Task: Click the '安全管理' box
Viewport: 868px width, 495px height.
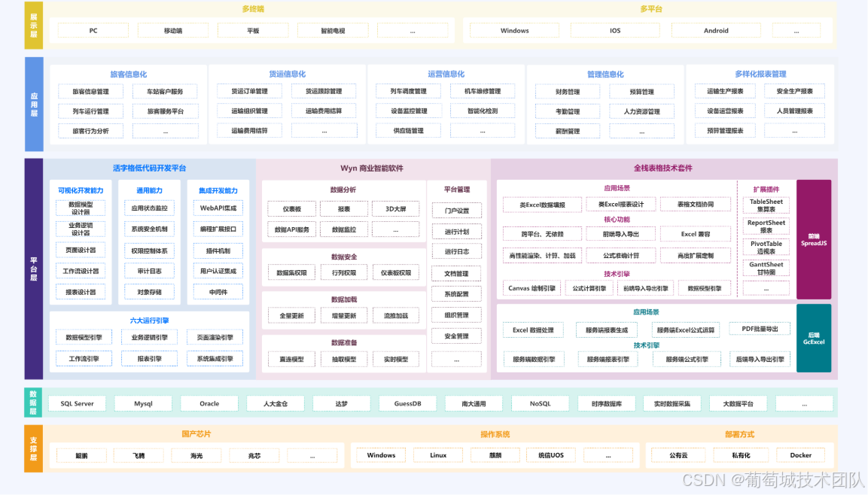Action: [x=457, y=336]
